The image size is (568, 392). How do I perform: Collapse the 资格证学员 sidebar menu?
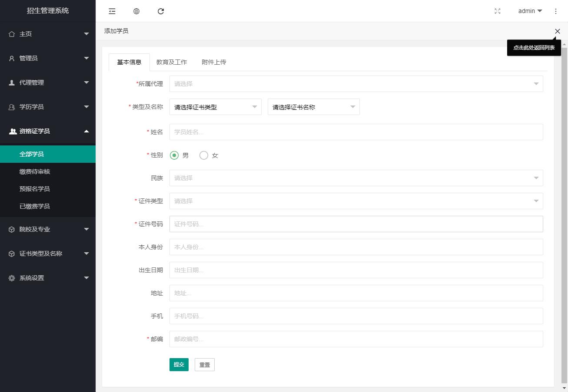(86, 131)
